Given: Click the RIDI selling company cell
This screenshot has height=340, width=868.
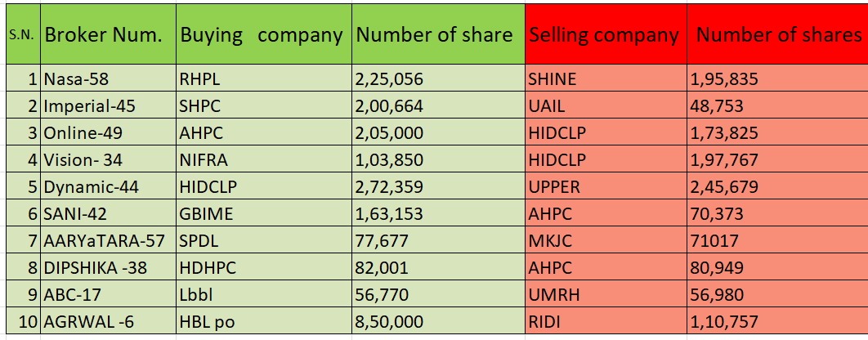Looking at the screenshot, I should [x=606, y=321].
